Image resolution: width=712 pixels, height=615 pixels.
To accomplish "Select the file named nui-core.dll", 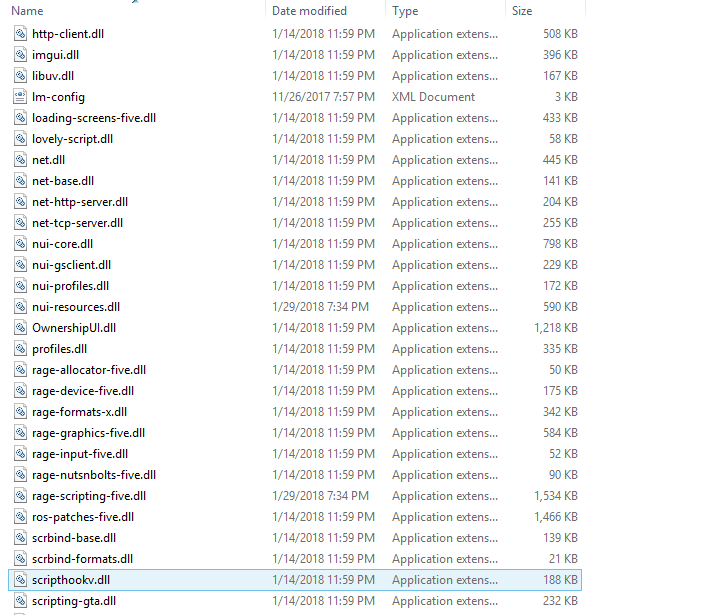I will (62, 244).
